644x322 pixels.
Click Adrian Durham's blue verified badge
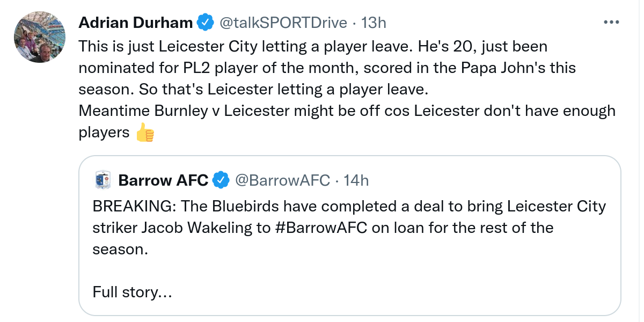[x=204, y=23]
